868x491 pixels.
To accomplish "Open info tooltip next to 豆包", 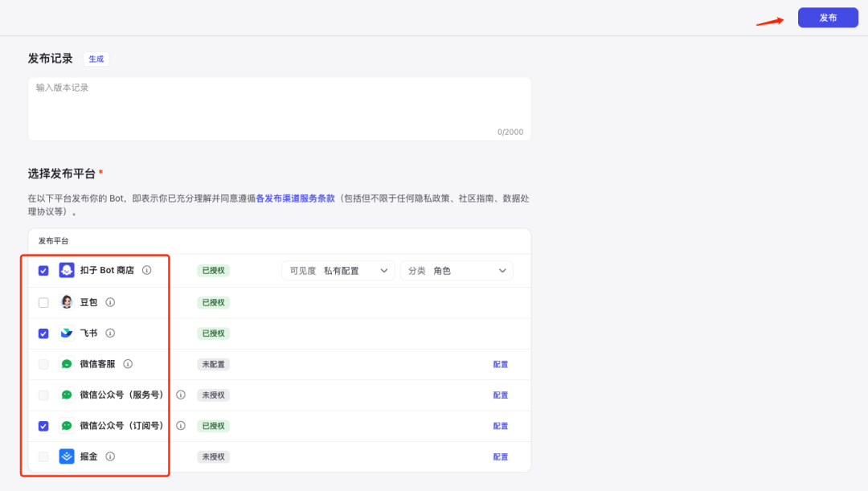I will [x=110, y=302].
